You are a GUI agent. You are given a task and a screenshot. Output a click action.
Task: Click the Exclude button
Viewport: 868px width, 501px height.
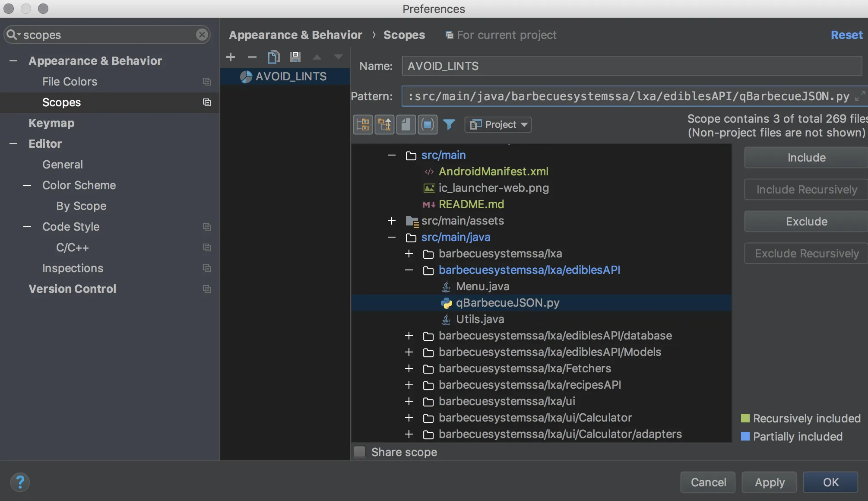tap(806, 222)
